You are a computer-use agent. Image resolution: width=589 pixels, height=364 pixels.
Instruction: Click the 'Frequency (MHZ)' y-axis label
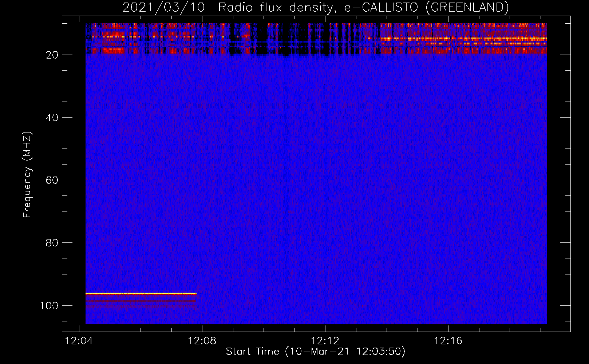[27, 175]
